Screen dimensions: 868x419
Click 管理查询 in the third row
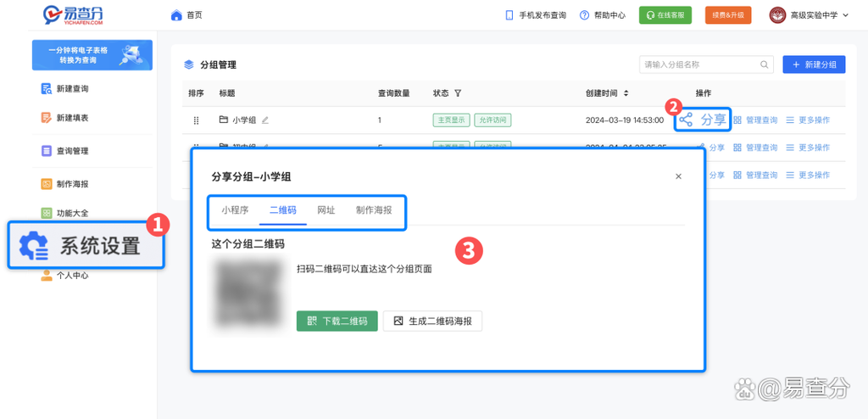click(x=755, y=175)
